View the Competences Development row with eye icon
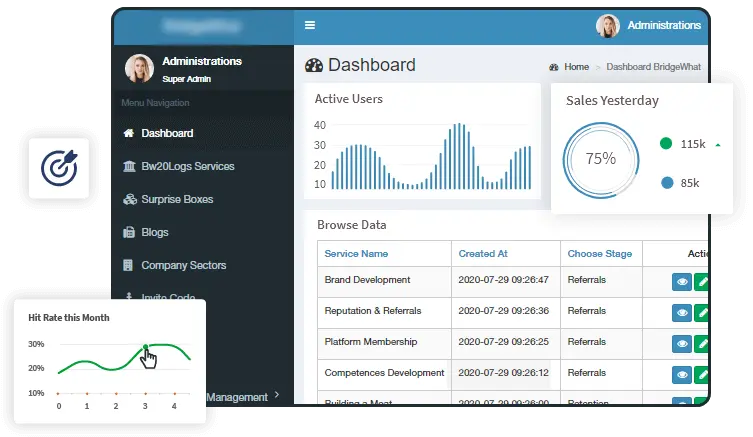753x437 pixels. tap(682, 374)
